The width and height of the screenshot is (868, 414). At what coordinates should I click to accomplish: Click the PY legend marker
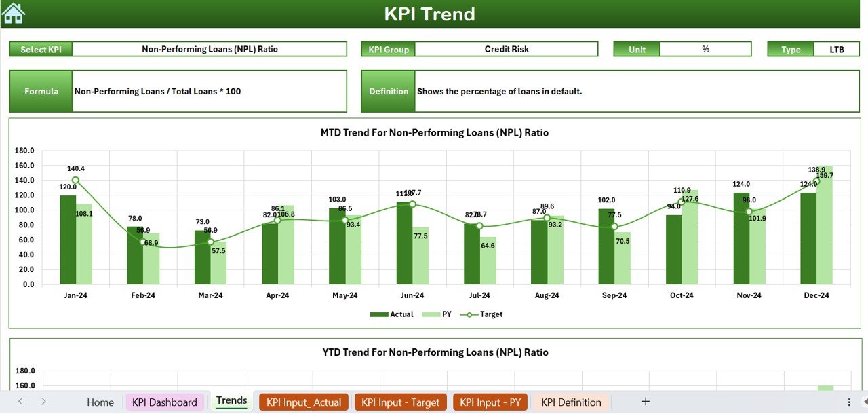431,314
